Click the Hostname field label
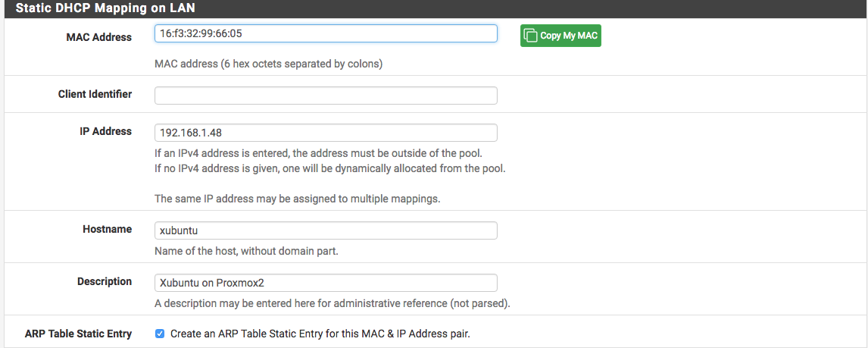The width and height of the screenshot is (868, 348). click(108, 229)
